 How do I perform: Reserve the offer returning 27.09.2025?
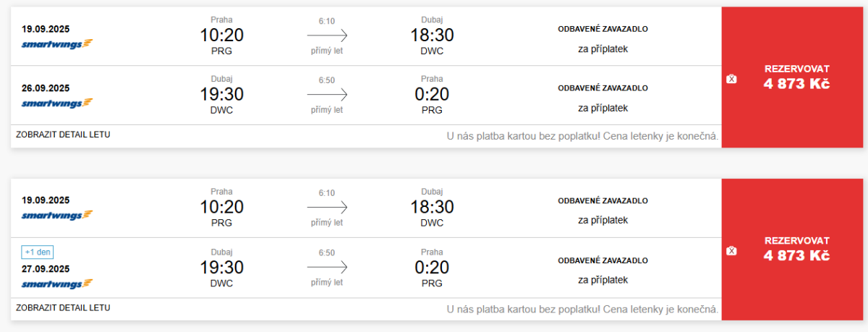pos(796,249)
